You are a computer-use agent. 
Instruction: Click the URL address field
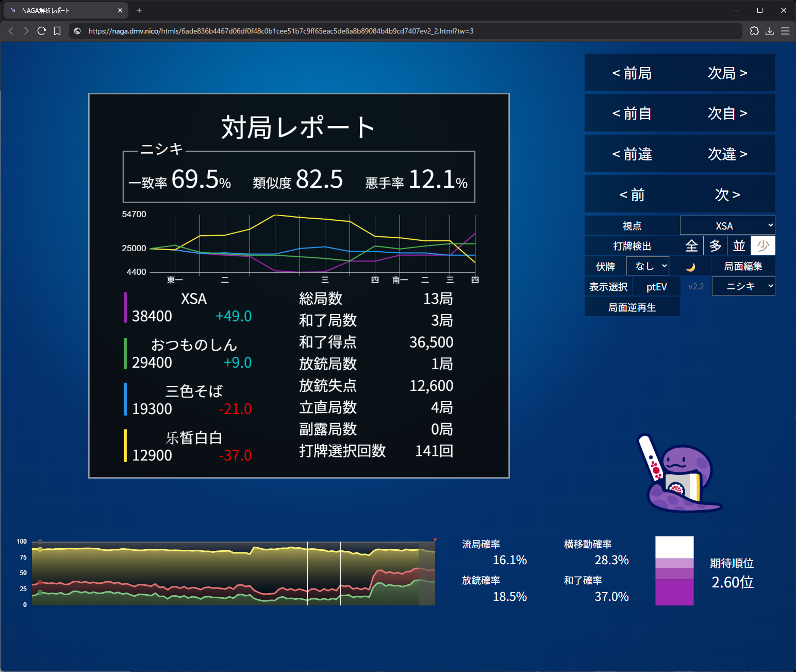tap(361, 31)
